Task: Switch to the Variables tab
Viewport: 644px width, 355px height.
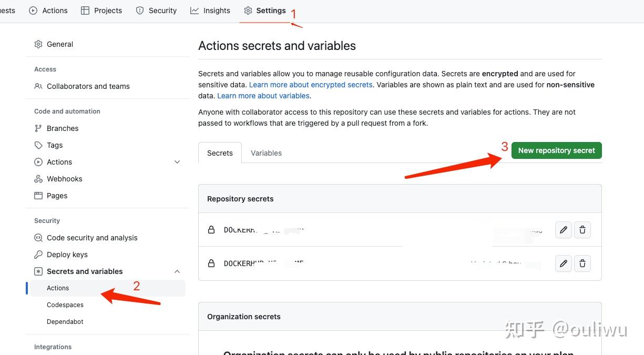Action: [266, 153]
